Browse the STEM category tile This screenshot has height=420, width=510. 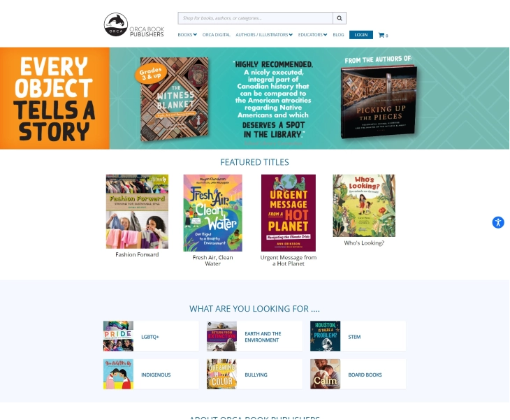coord(358,336)
